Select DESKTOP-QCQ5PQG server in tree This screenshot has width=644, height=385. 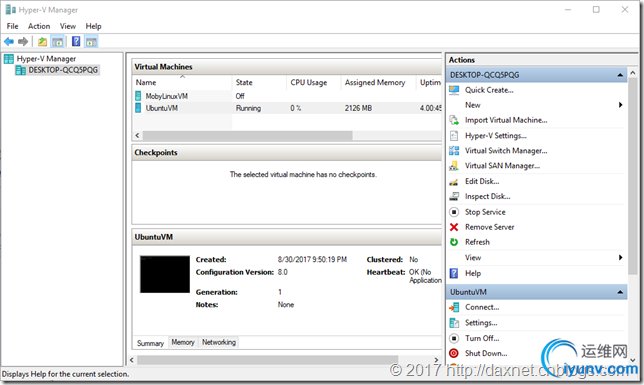(x=63, y=70)
